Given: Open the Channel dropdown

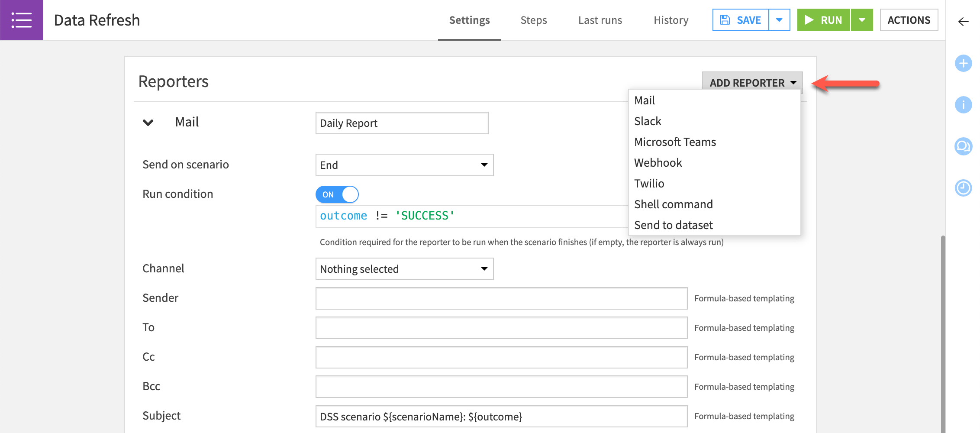Looking at the screenshot, I should (x=404, y=269).
